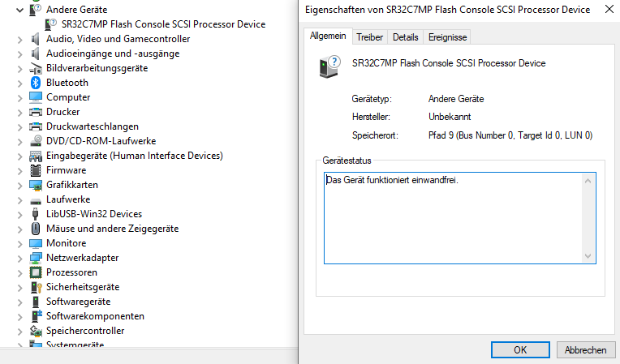Screen dimensions: 620x364
Task: Click the Prozessoren chip icon
Action: pos(35,272)
